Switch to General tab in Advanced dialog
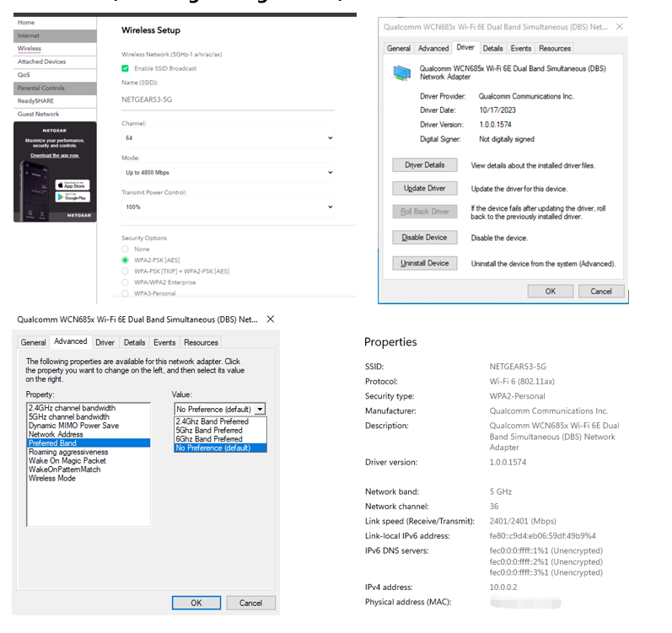Viewport: 672px width, 633px height. coord(33,342)
